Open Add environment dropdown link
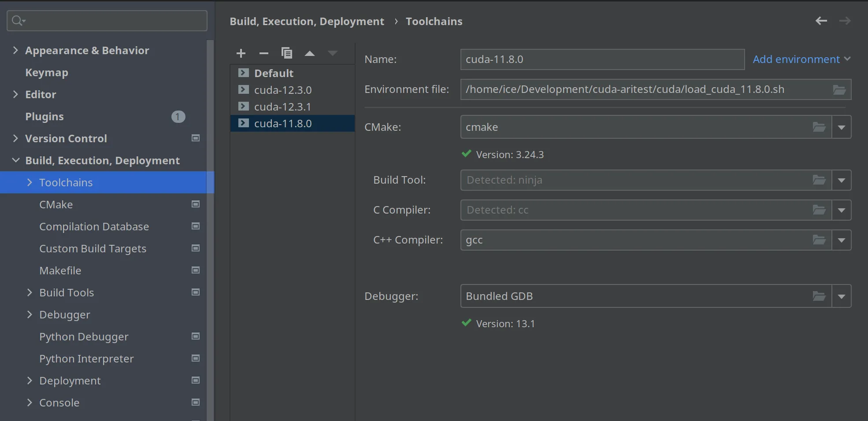Screen dimensions: 868x421 (x=801, y=59)
